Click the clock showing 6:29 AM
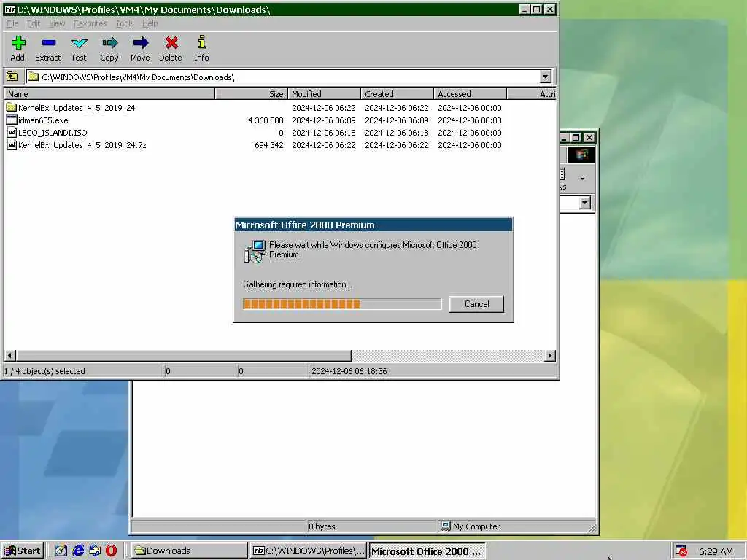Image resolution: width=747 pixels, height=560 pixels. pyautogui.click(x=716, y=551)
